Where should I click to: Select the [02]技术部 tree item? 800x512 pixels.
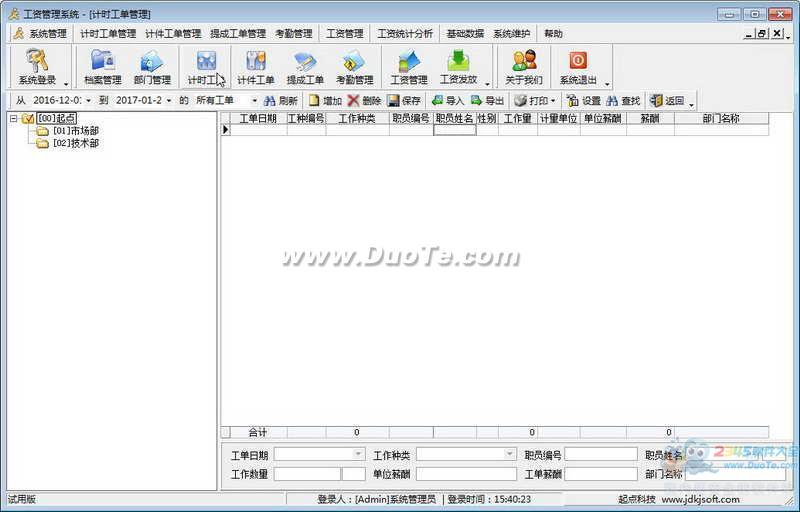coord(75,143)
